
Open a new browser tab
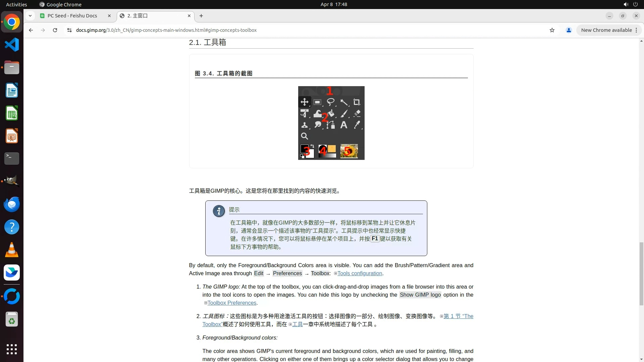(x=201, y=16)
